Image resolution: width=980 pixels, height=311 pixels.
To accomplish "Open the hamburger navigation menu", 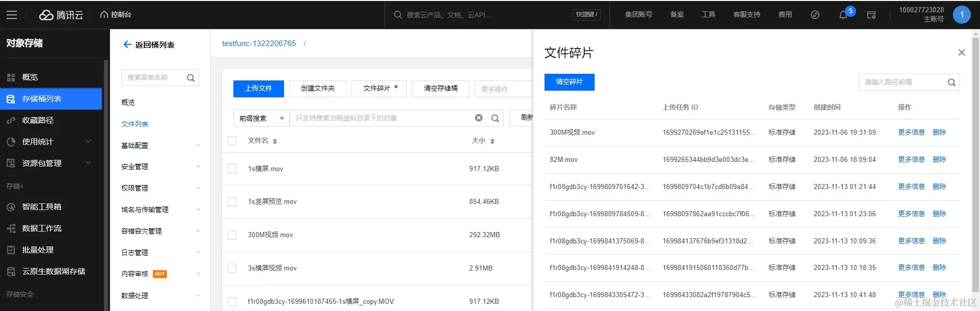I will pos(12,15).
